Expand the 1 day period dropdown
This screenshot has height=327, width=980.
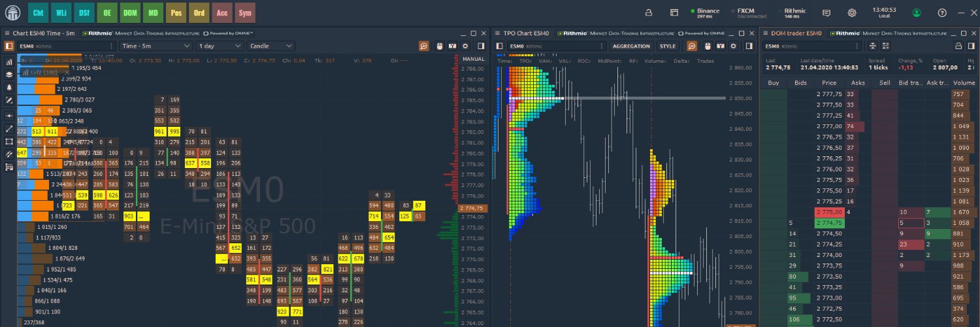[220, 46]
